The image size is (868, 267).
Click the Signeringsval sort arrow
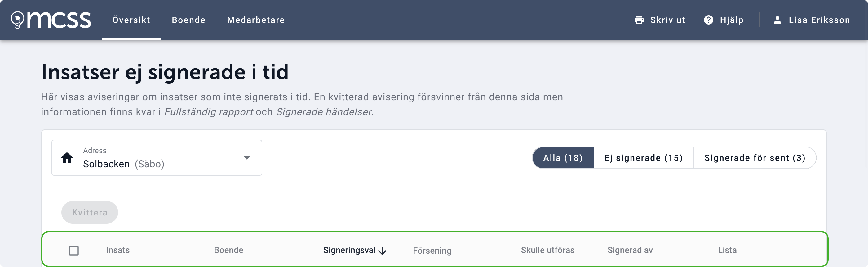point(383,251)
